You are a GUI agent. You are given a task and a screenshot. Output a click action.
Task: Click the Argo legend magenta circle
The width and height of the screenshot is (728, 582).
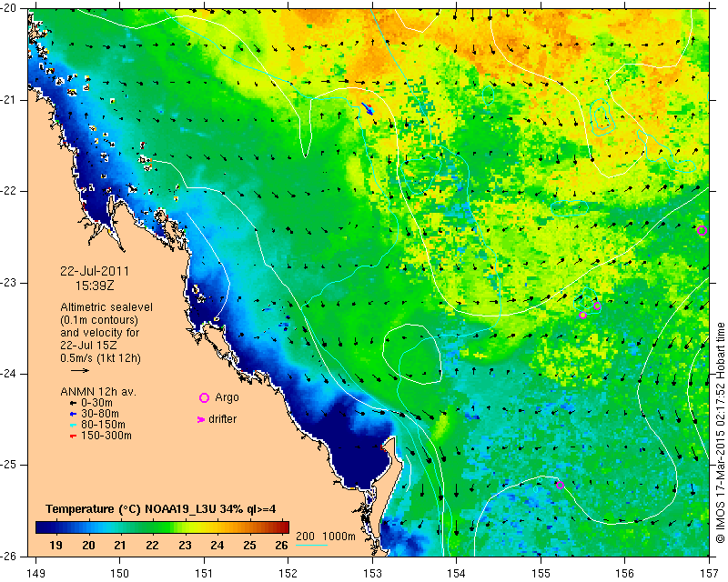tap(204, 397)
